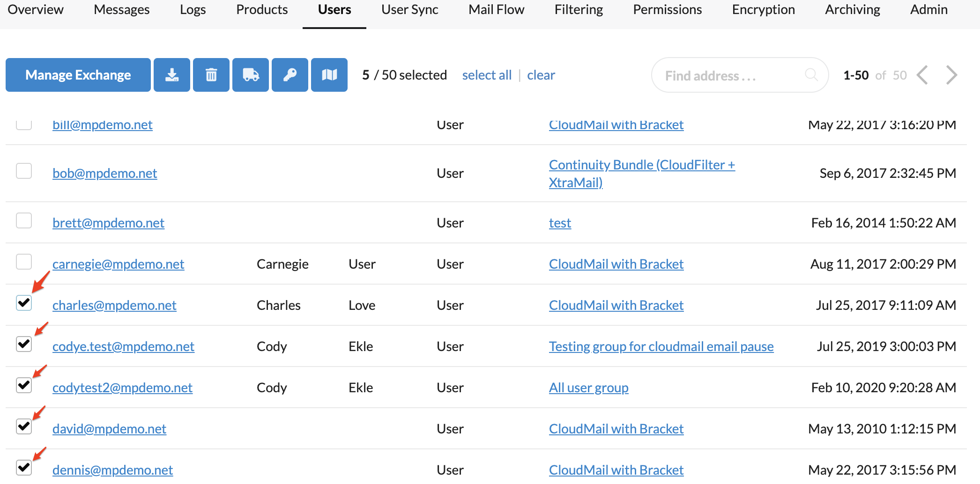Open the Products tab
Screen dimensions: 980x484
coord(262,9)
